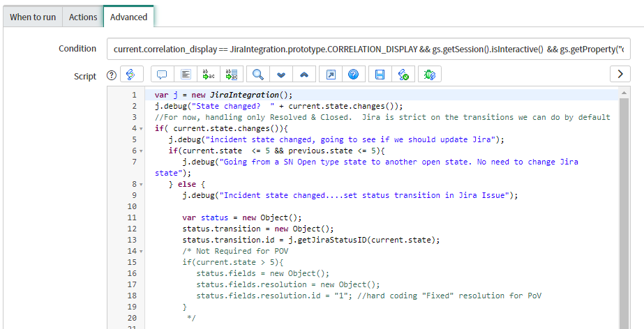Open the Script field help icon
Image resolution: width=644 pixels, height=329 pixels.
[x=112, y=75]
